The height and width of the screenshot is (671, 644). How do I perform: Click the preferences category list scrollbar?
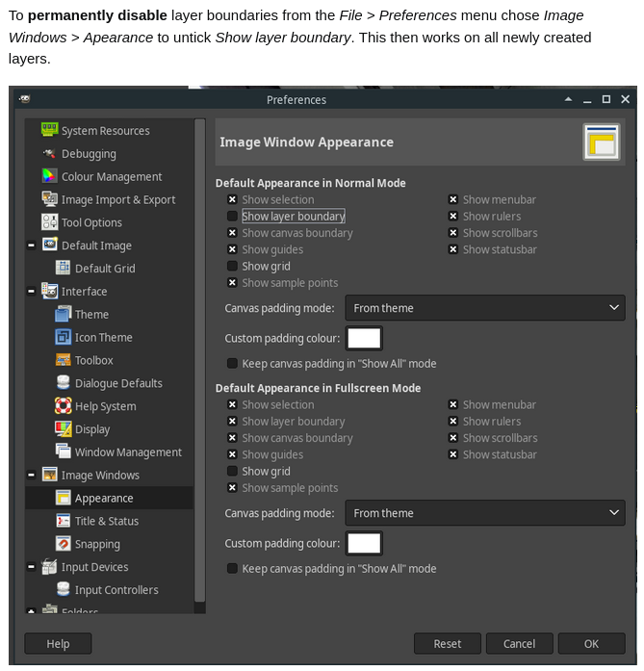tap(200, 359)
